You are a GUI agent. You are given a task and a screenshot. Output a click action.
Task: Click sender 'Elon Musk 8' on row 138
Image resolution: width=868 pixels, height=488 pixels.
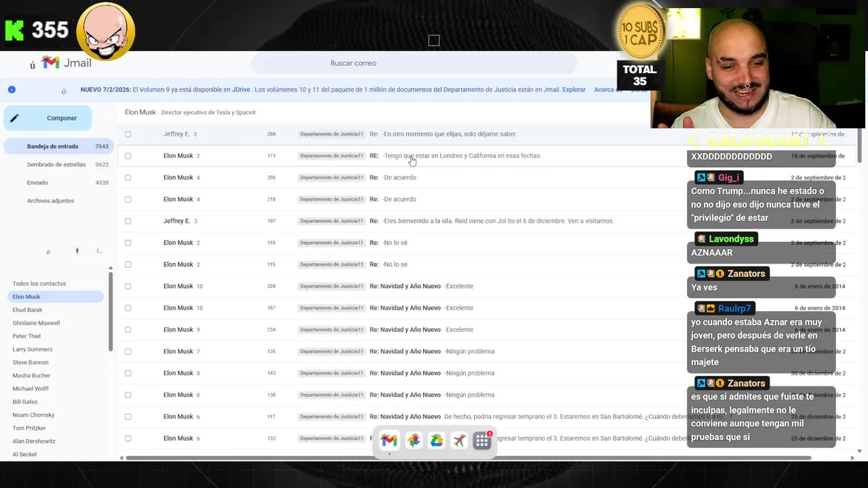pos(181,394)
